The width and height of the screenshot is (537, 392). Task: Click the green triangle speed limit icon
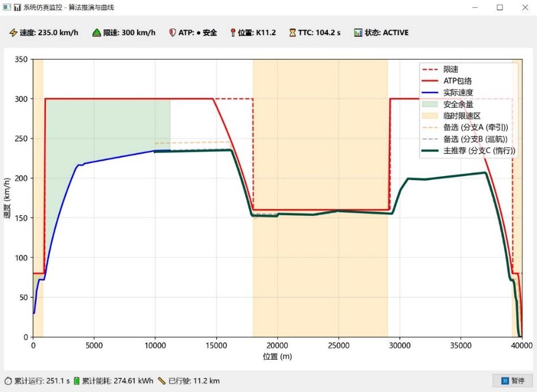96,32
